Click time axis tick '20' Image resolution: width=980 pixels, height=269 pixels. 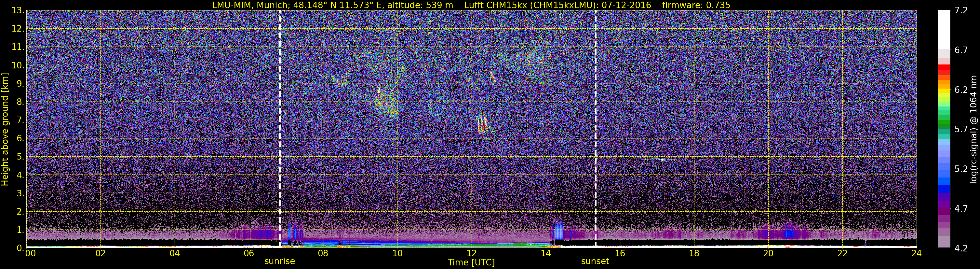(x=768, y=253)
